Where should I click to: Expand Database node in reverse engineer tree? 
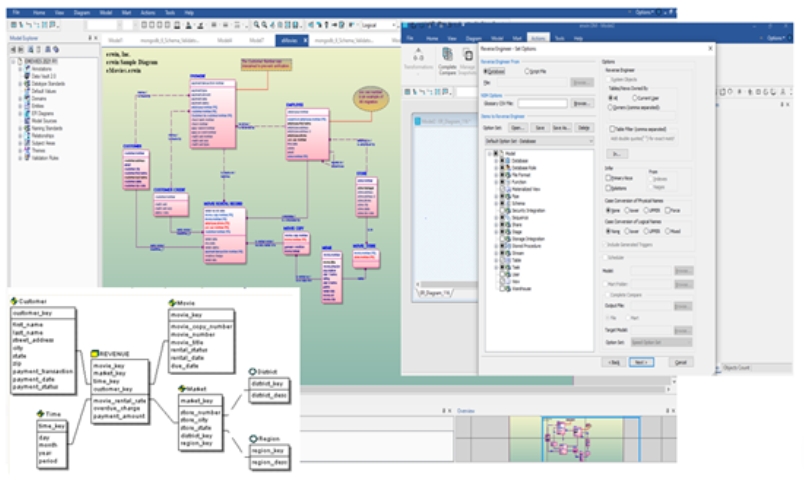click(496, 161)
